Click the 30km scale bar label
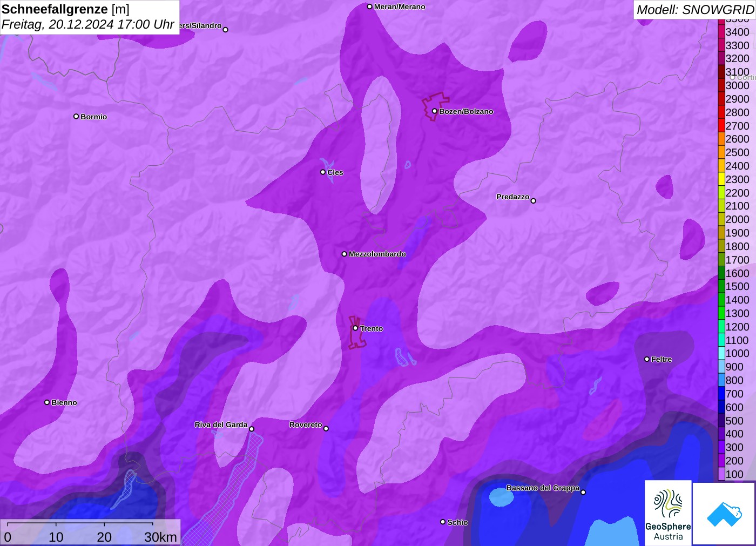The width and height of the screenshot is (756, 546). pyautogui.click(x=160, y=537)
